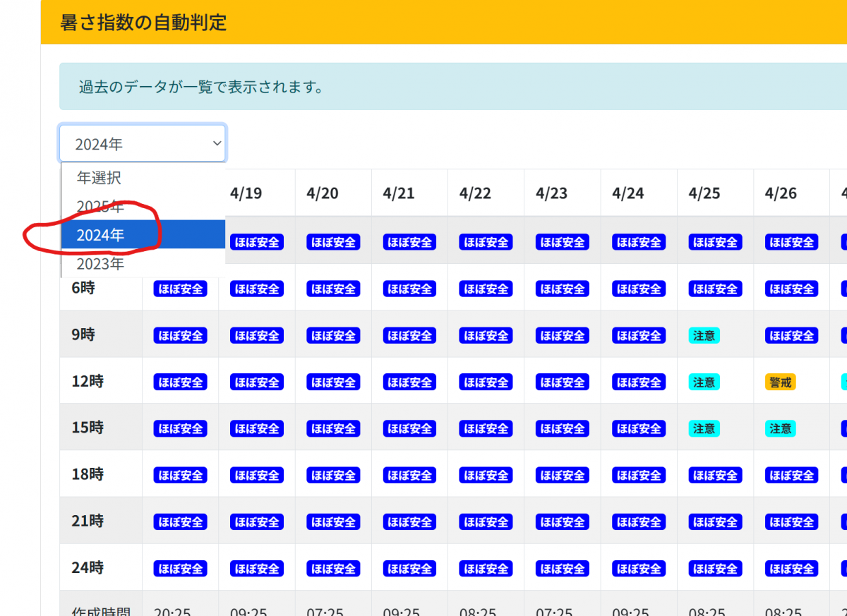Click the ほぼ安全 badge at 4/25 18時

coord(715,475)
